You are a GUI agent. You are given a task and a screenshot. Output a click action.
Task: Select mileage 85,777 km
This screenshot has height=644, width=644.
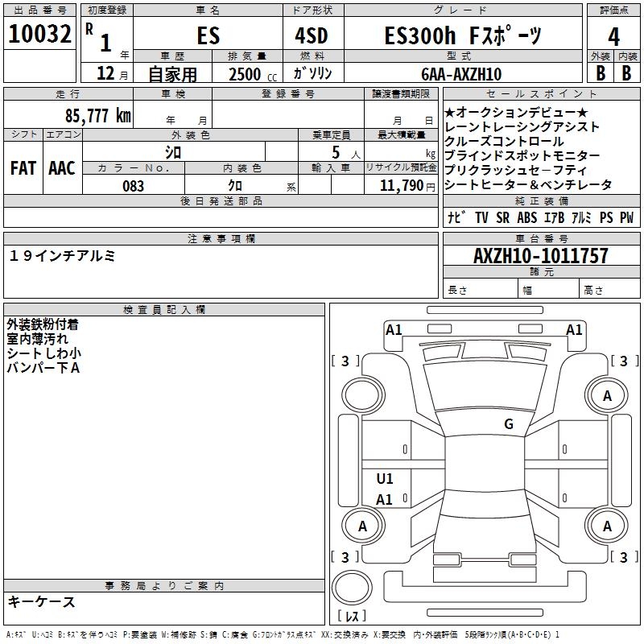98,115
